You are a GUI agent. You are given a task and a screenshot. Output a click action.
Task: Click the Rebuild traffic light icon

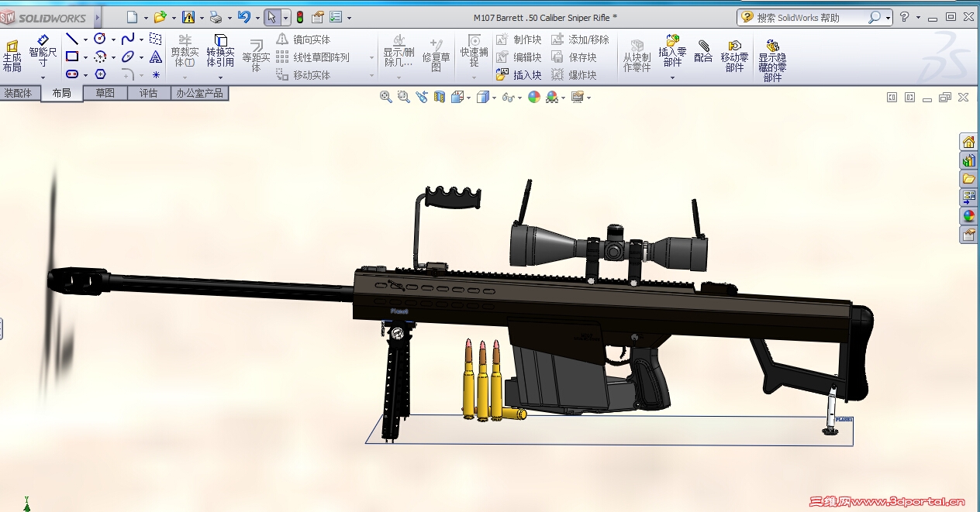pyautogui.click(x=299, y=17)
